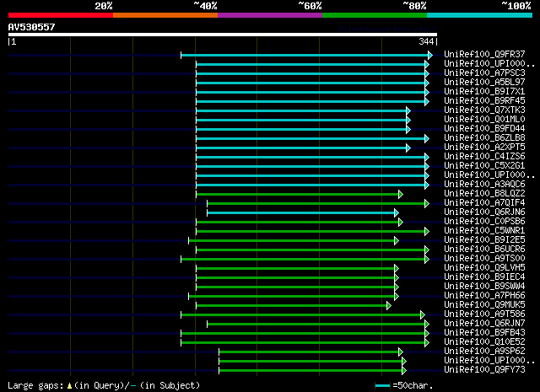Click the arrowhead ending the A9SP62 alignment
The width and height of the screenshot is (540, 392).
point(401,352)
